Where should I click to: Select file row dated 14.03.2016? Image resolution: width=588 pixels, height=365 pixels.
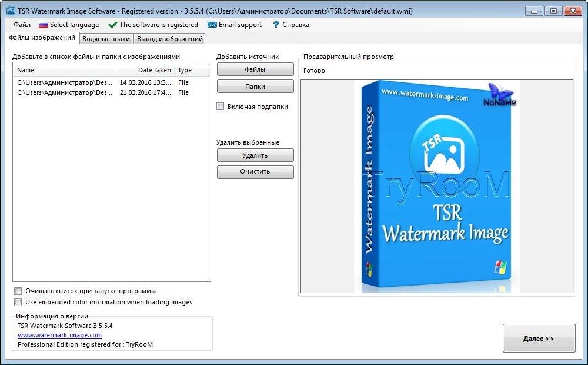[111, 82]
